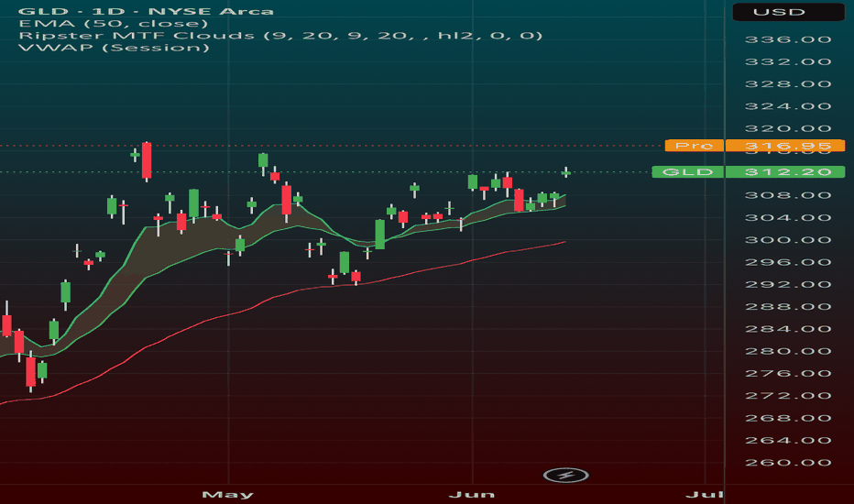Click the 316.95 pre-market price tag
The width and height of the screenshot is (854, 504).
click(x=787, y=146)
